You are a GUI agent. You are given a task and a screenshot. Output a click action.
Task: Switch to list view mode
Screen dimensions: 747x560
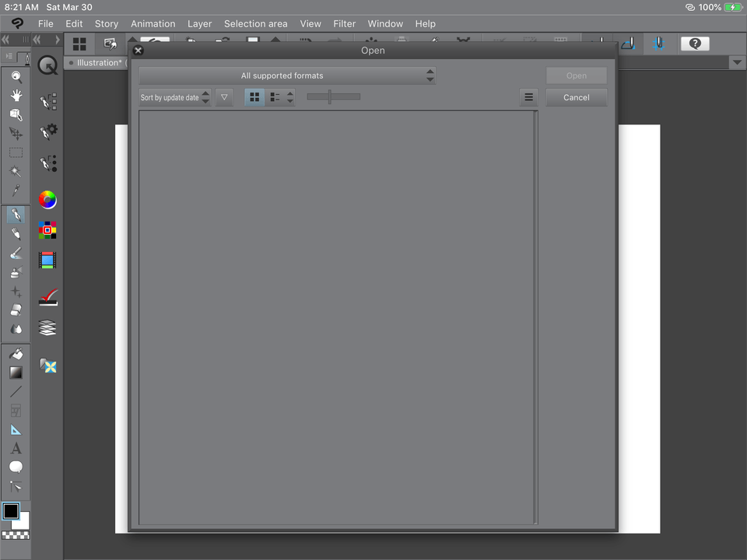274,96
